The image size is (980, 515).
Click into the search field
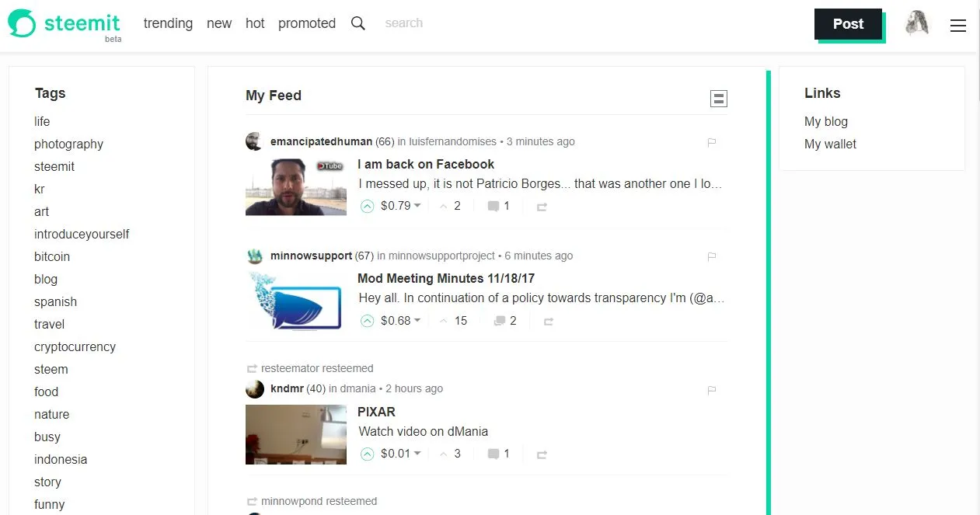(x=435, y=23)
